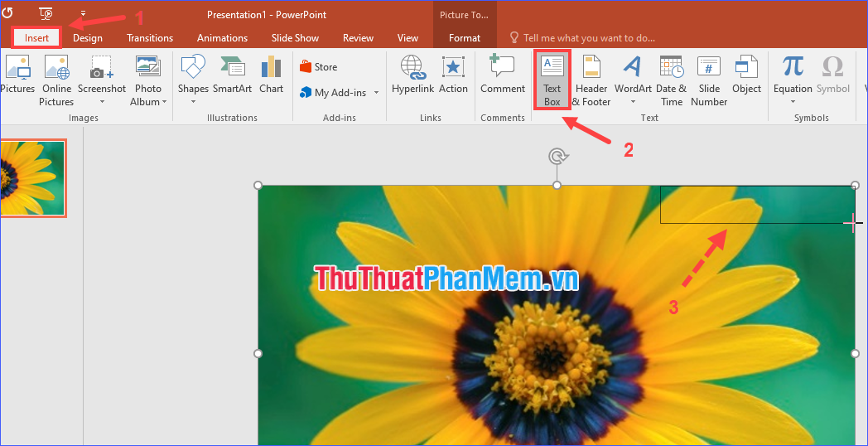Open the Picture Tools Format tab
The image size is (868, 446).
click(x=465, y=38)
